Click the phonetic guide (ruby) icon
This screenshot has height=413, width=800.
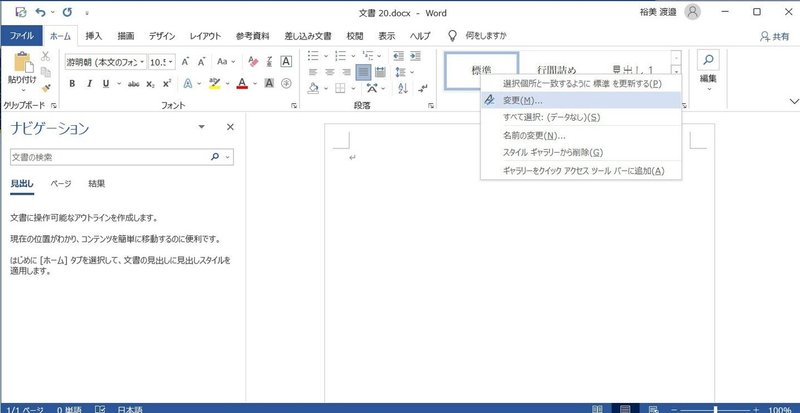point(269,62)
